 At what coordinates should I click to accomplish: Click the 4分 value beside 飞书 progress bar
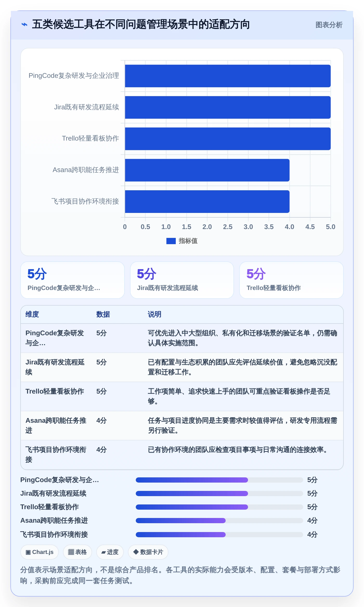coord(312,535)
